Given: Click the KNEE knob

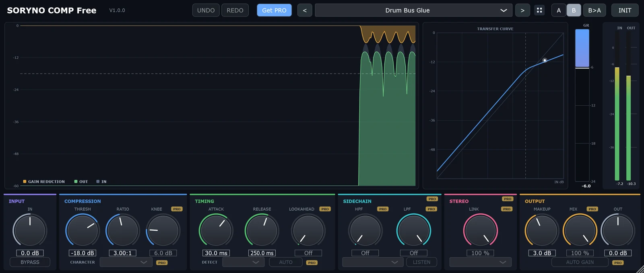Looking at the screenshot, I should click(163, 230).
